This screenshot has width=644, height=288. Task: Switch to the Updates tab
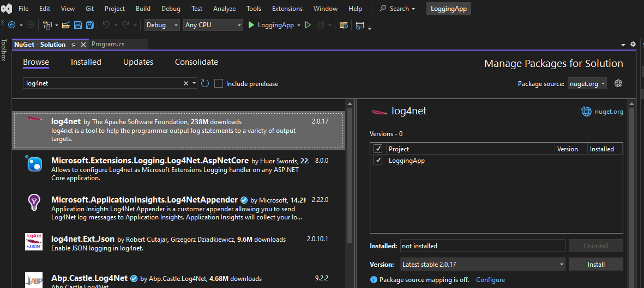(x=138, y=62)
